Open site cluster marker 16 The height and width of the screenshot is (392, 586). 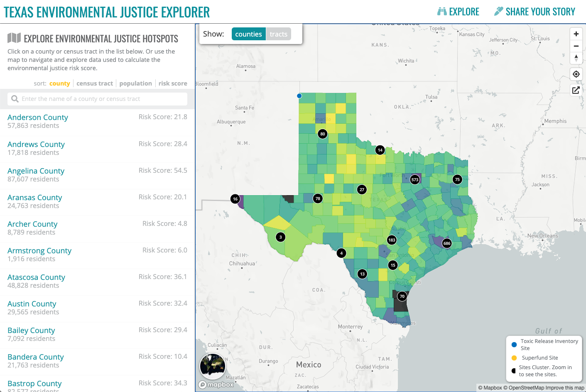235,199
